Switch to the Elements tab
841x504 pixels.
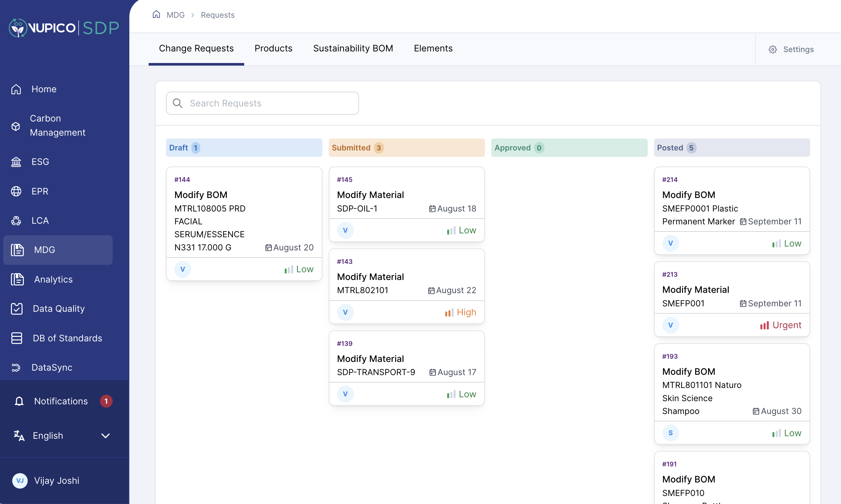pyautogui.click(x=433, y=49)
